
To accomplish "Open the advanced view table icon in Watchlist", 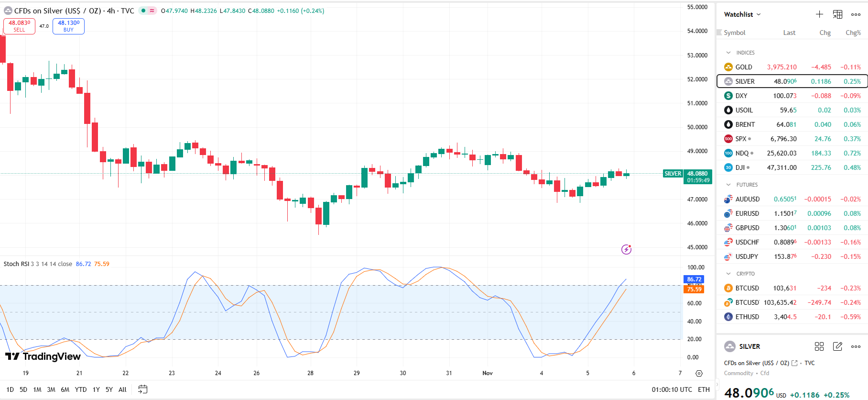I will pyautogui.click(x=837, y=14).
